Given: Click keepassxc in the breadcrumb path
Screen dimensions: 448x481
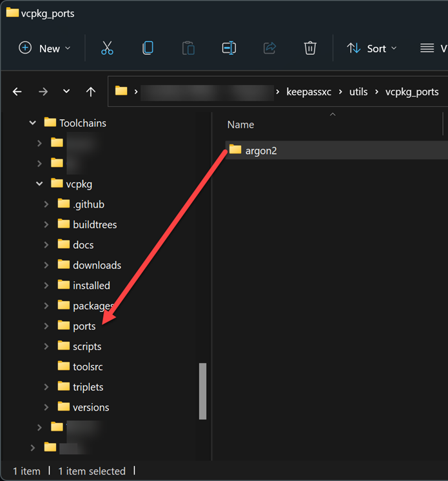Looking at the screenshot, I should click(x=309, y=92).
